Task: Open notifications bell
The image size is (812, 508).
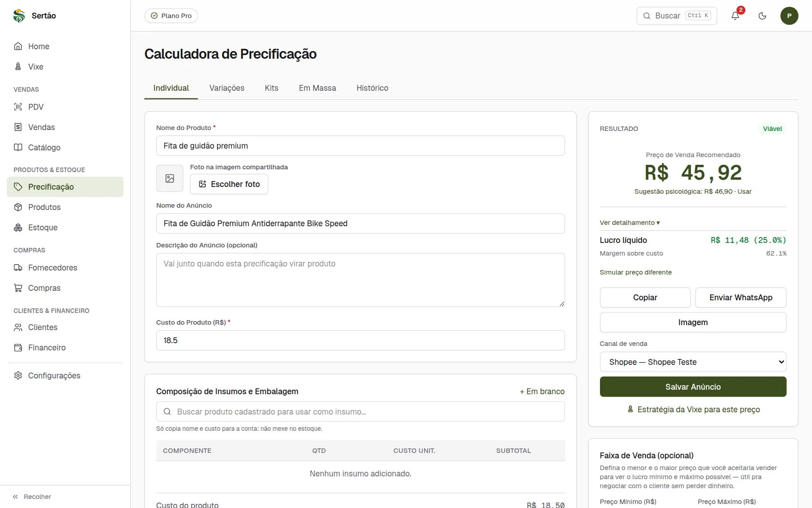Action: pyautogui.click(x=735, y=16)
